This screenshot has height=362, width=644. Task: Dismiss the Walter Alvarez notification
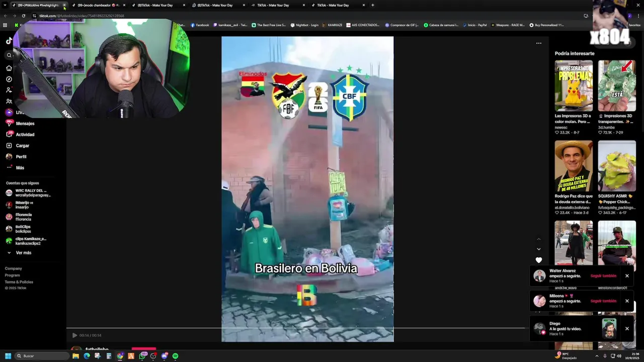click(x=627, y=276)
